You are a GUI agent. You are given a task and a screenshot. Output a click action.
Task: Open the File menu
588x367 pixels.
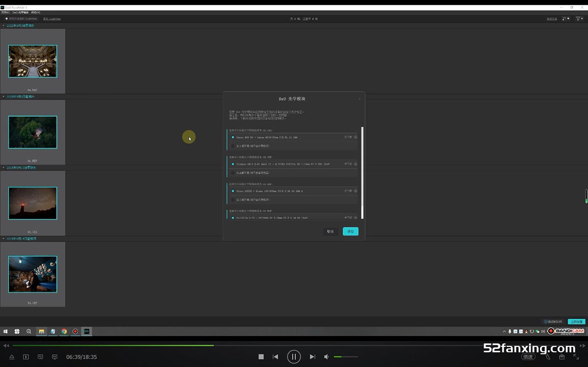point(5,12)
